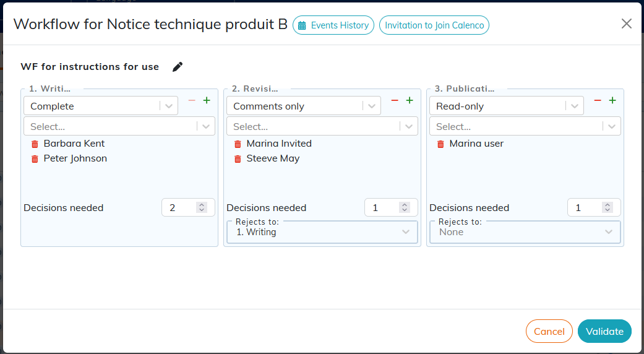Open Invitation to Join Calenco
Image resolution: width=644 pixels, height=354 pixels.
tap(434, 25)
